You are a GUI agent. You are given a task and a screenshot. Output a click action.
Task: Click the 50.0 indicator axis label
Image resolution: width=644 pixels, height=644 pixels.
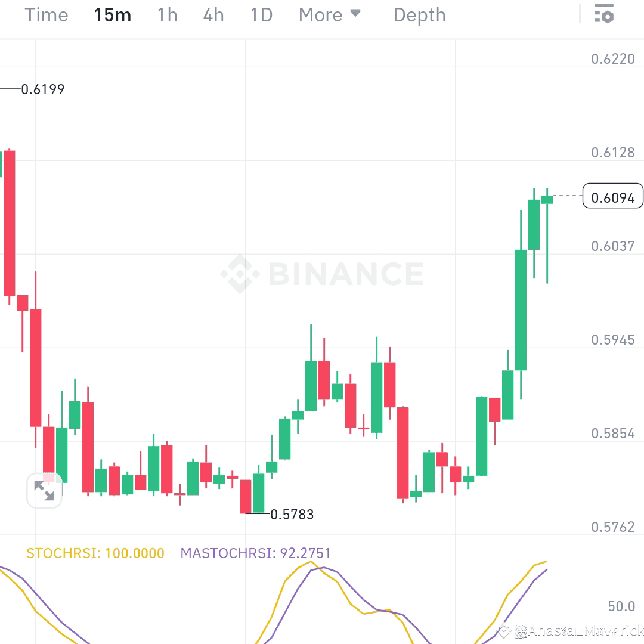pyautogui.click(x=620, y=606)
